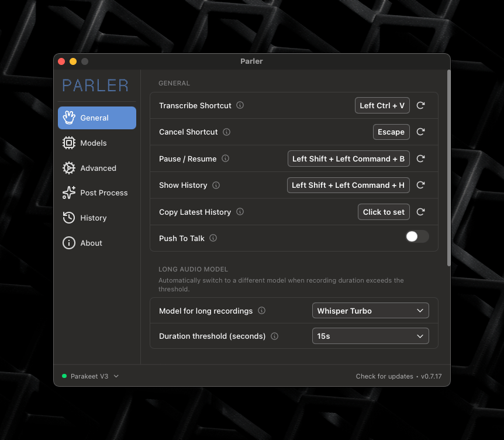This screenshot has height=440, width=504.
Task: Show info for Model for long recordings
Action: (261, 310)
